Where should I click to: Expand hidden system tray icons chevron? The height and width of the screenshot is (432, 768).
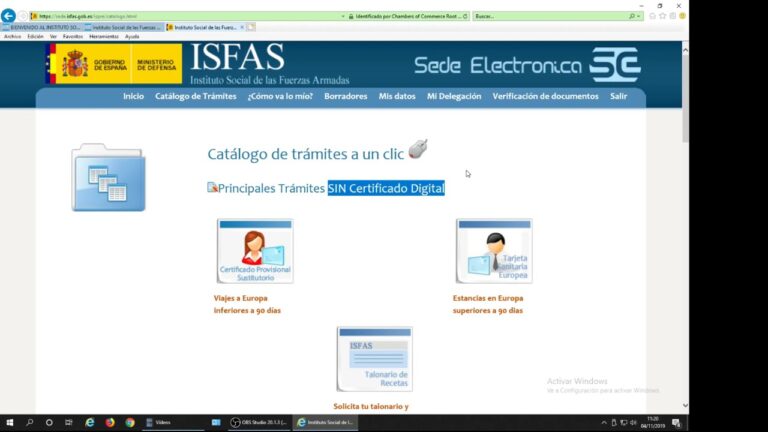(604, 423)
